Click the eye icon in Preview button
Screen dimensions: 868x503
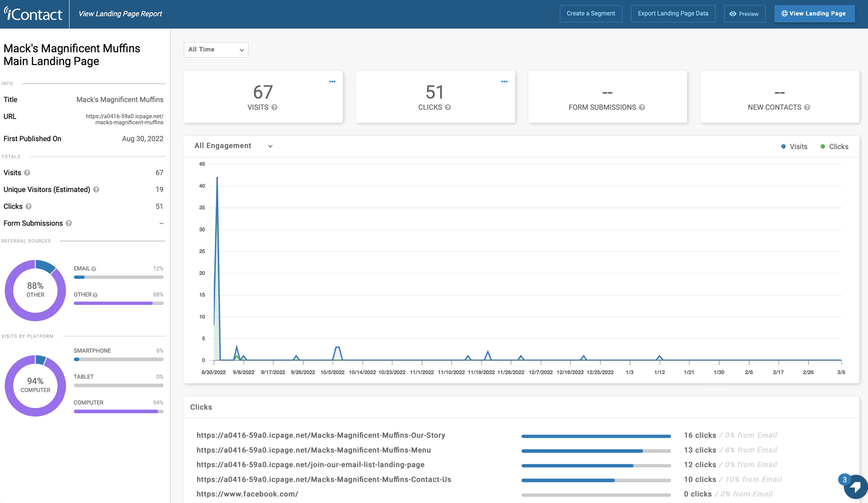click(x=733, y=14)
